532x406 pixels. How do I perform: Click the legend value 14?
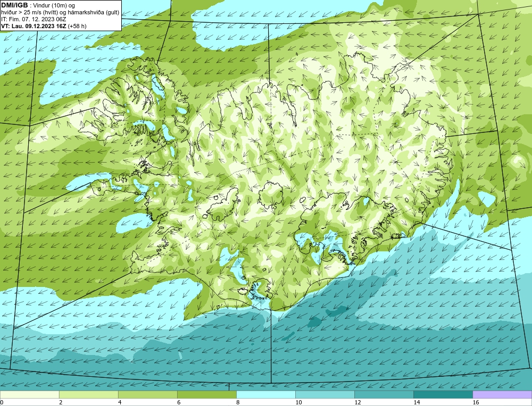(x=417, y=402)
